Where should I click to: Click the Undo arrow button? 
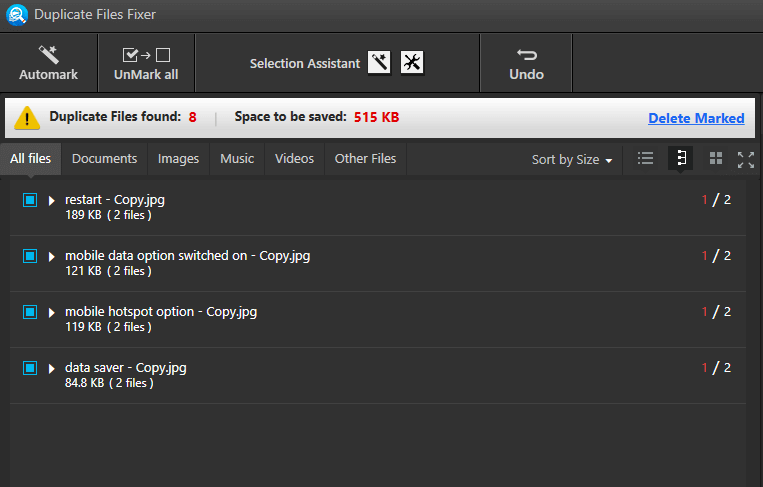coord(527,55)
